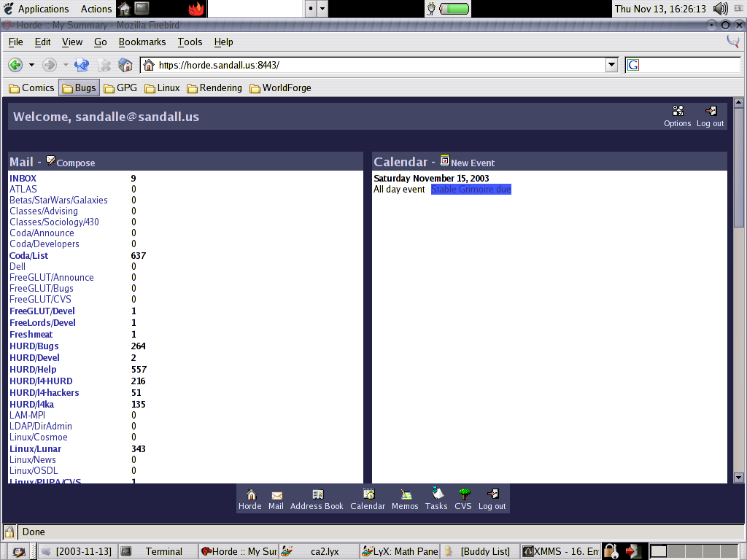This screenshot has height=560, width=747.
Task: Open Tasks from bottom navigation bar
Action: [x=436, y=499]
